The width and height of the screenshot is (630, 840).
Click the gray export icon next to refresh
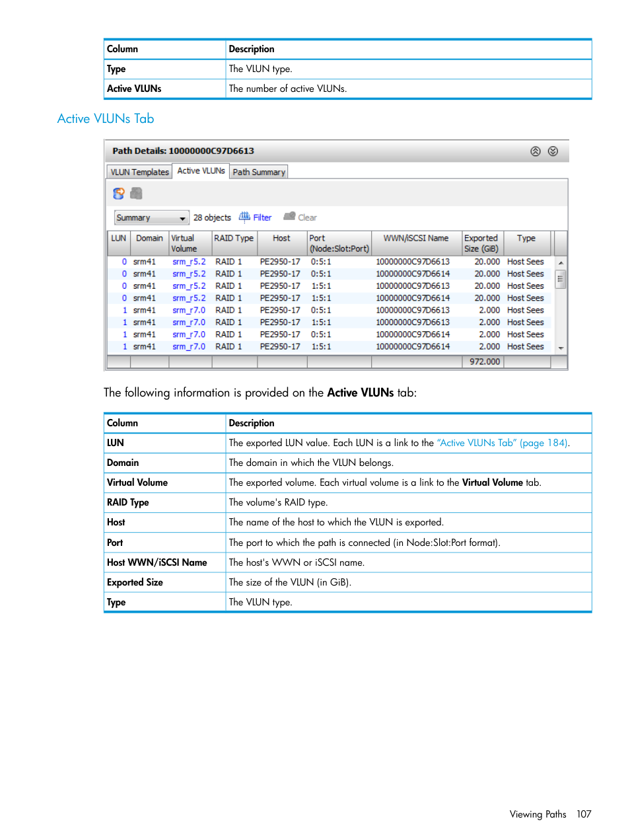[x=137, y=193]
